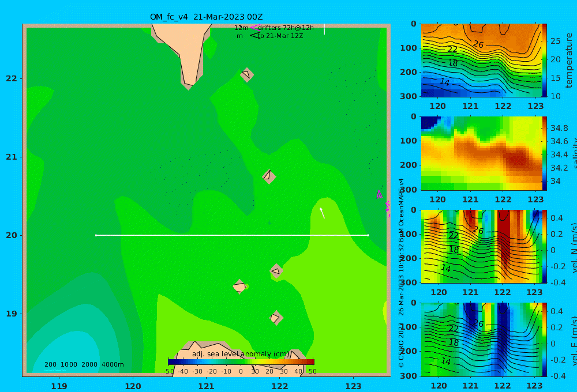
Task: Click the 121 longitude label under the main map
Action: [x=206, y=386]
